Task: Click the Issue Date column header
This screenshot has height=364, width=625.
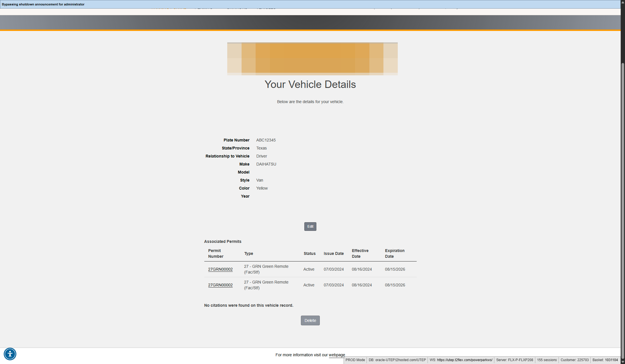Action: 334,253
